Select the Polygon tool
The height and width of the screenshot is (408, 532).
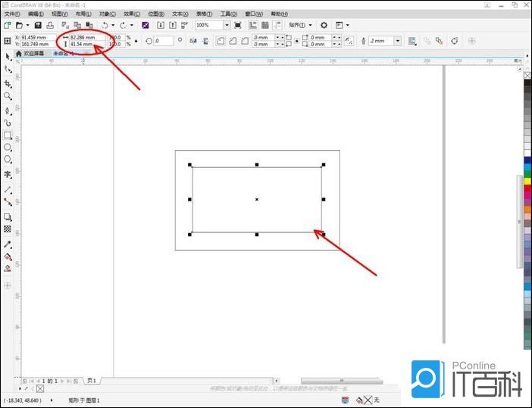coord(8,160)
